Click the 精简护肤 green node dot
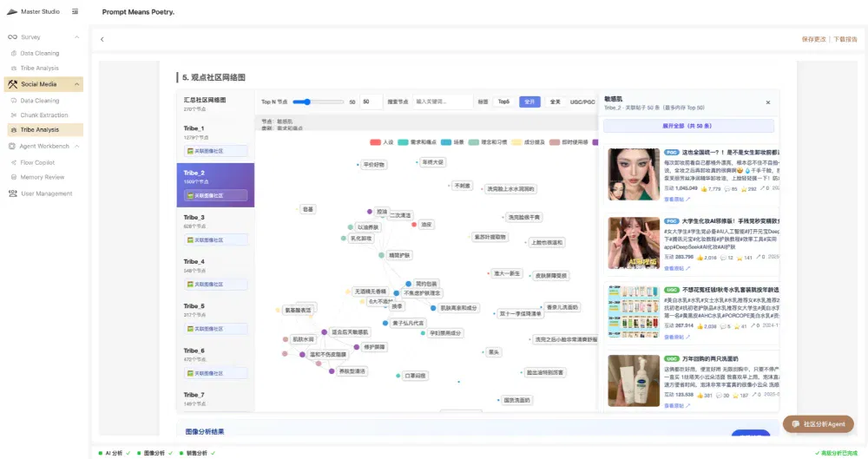The height and width of the screenshot is (459, 868). [x=381, y=255]
